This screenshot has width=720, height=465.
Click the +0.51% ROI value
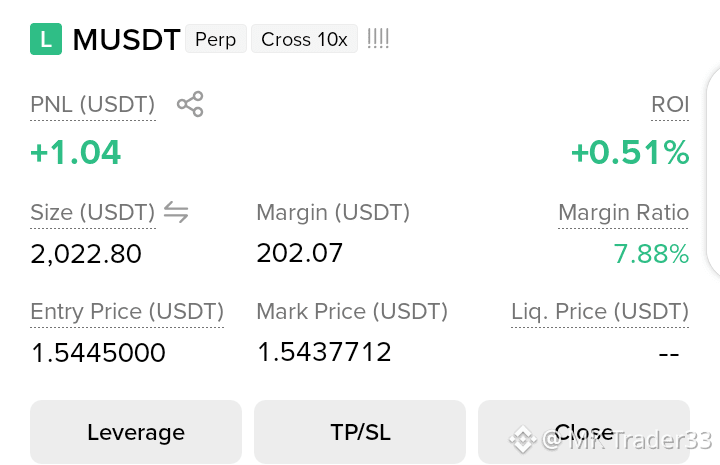pos(630,152)
